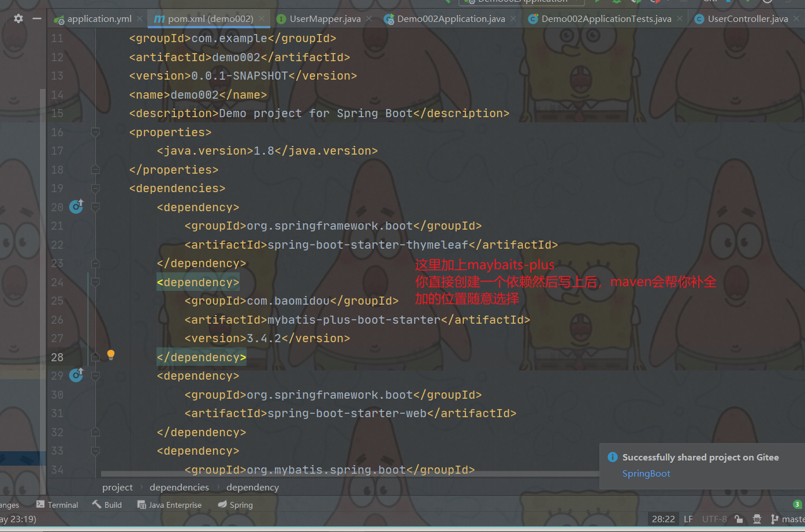The width and height of the screenshot is (805, 532).
Task: Click the name demo002 line
Action: click(x=198, y=95)
